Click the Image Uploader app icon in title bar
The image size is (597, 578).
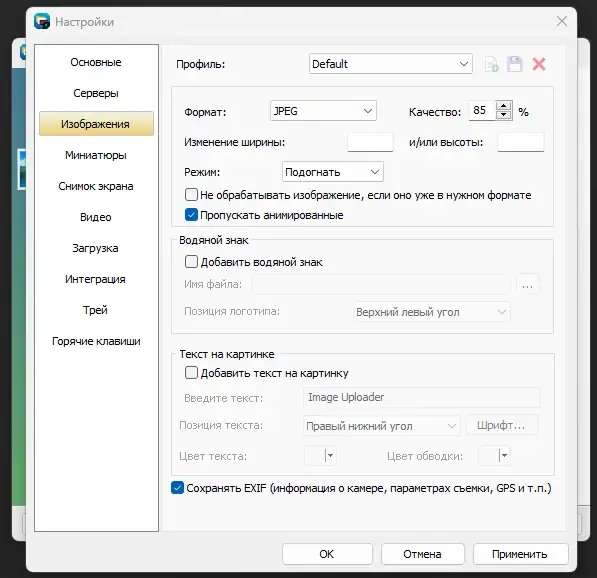pos(42,21)
